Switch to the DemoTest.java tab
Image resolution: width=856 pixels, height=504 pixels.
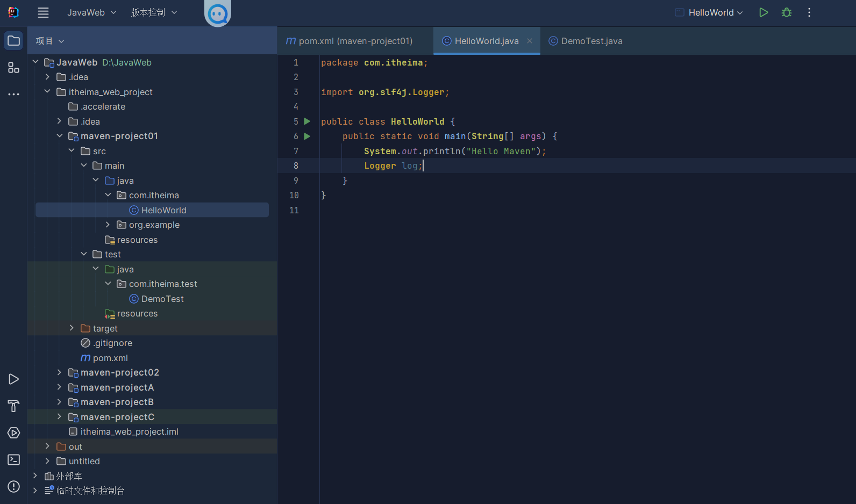586,41
